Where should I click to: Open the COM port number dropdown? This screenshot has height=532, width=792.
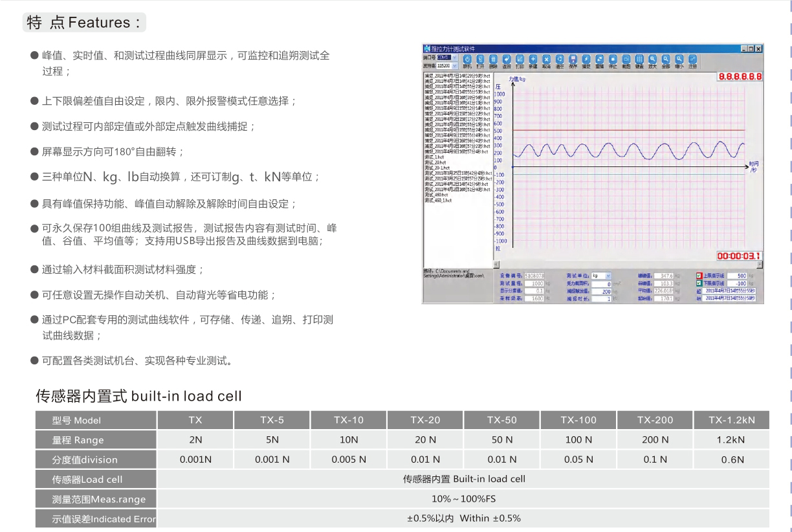pyautogui.click(x=455, y=58)
